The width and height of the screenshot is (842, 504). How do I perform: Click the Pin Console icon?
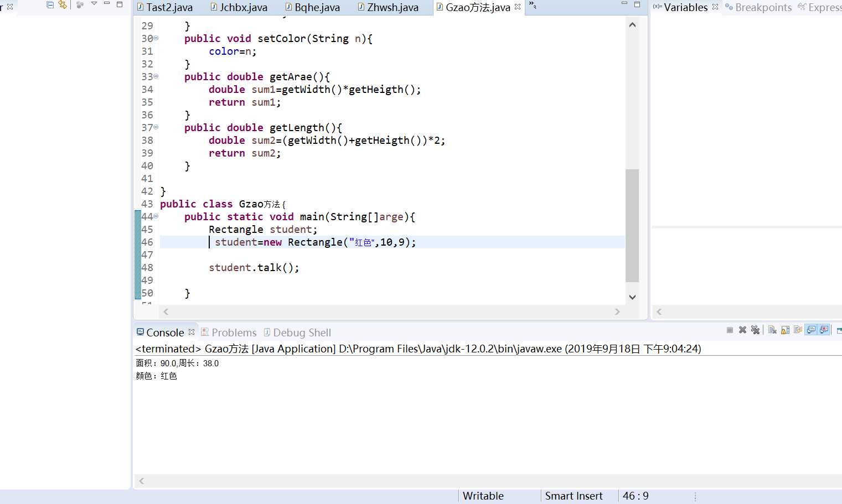pos(839,330)
